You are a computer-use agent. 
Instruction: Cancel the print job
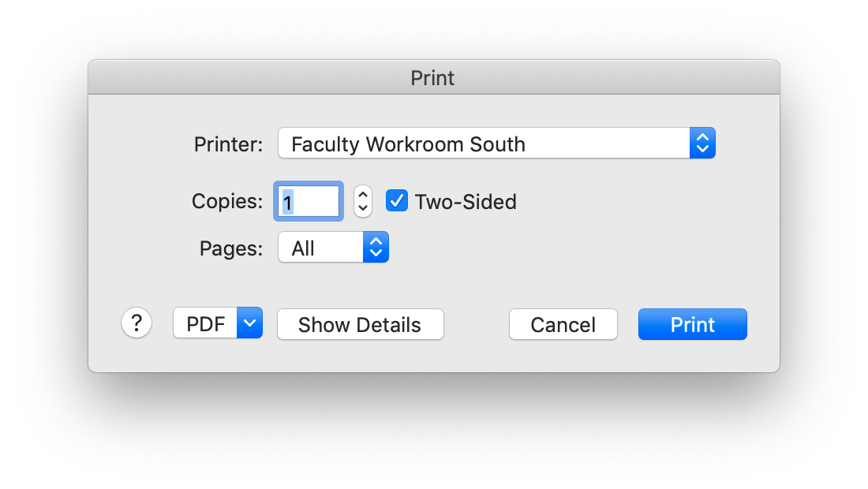click(563, 324)
